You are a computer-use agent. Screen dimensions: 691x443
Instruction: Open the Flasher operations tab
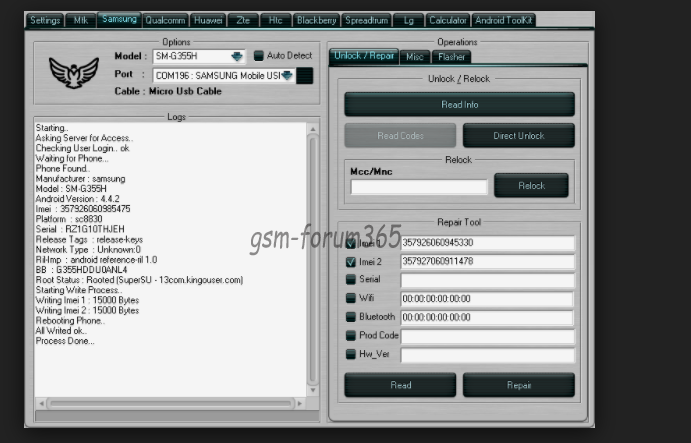click(452, 57)
